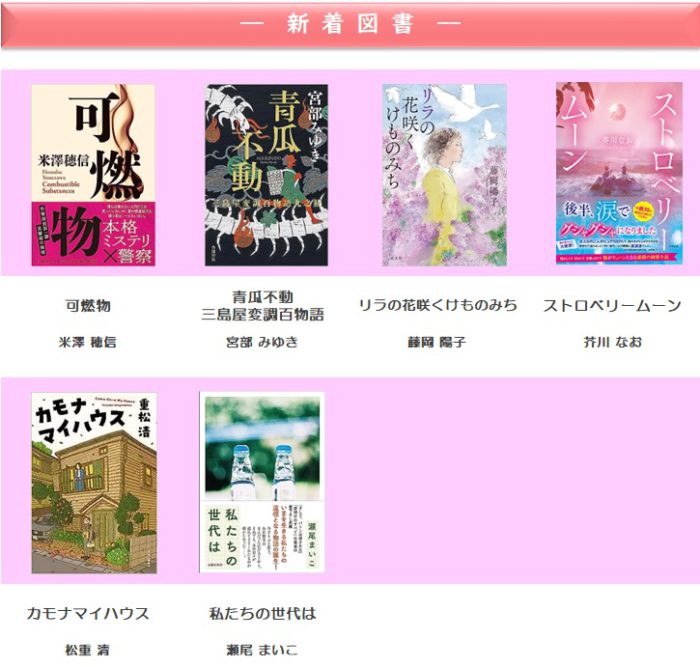The width and height of the screenshot is (700, 667).
Task: Open the リラの花咲くけものみち book cover
Action: (x=444, y=175)
